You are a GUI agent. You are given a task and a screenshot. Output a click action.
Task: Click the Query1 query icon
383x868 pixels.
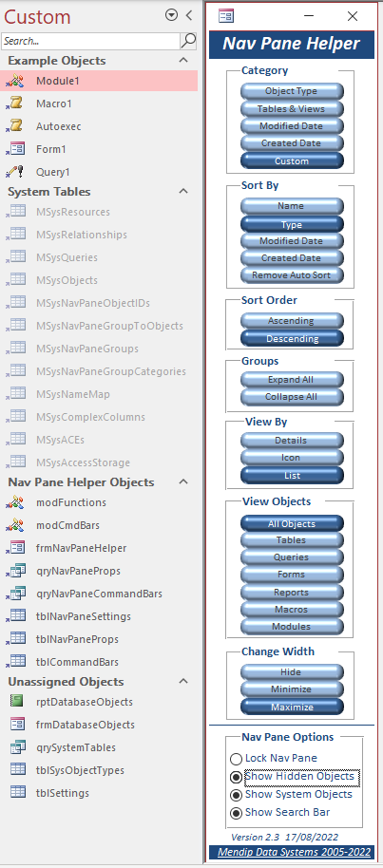coord(15,172)
